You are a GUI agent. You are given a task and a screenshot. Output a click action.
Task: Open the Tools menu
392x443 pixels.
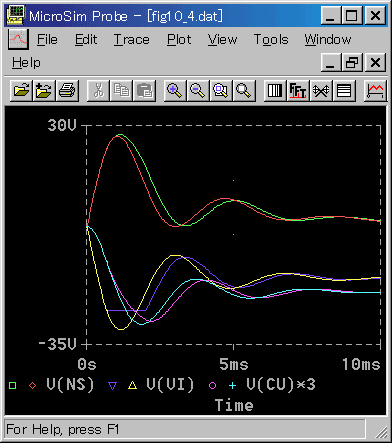tap(271, 40)
